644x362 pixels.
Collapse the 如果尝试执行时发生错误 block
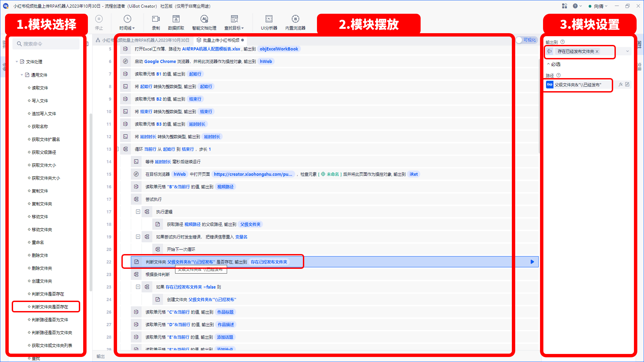(x=138, y=237)
